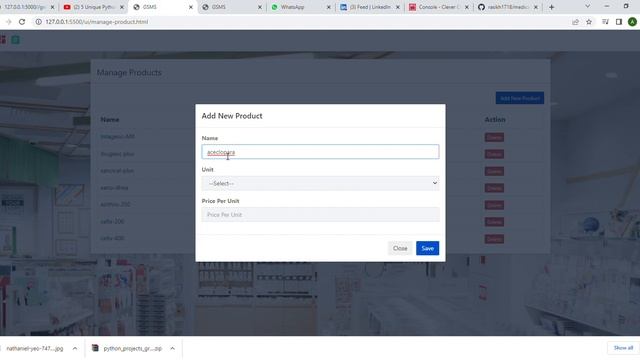Viewport: 640px width, 360px height.
Task: Switch to the LinkedIn Feed tab
Action: pyautogui.click(x=370, y=7)
